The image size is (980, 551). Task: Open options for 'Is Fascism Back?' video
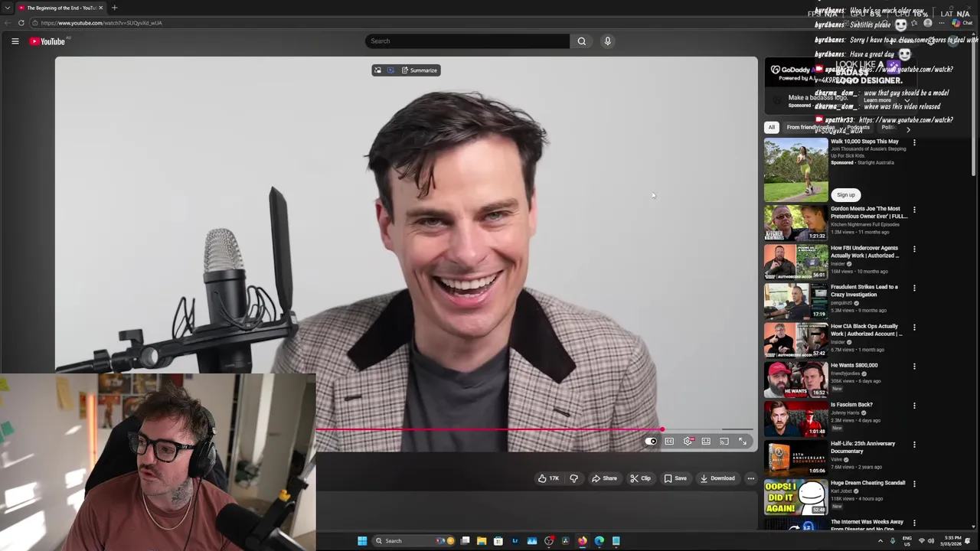click(914, 406)
